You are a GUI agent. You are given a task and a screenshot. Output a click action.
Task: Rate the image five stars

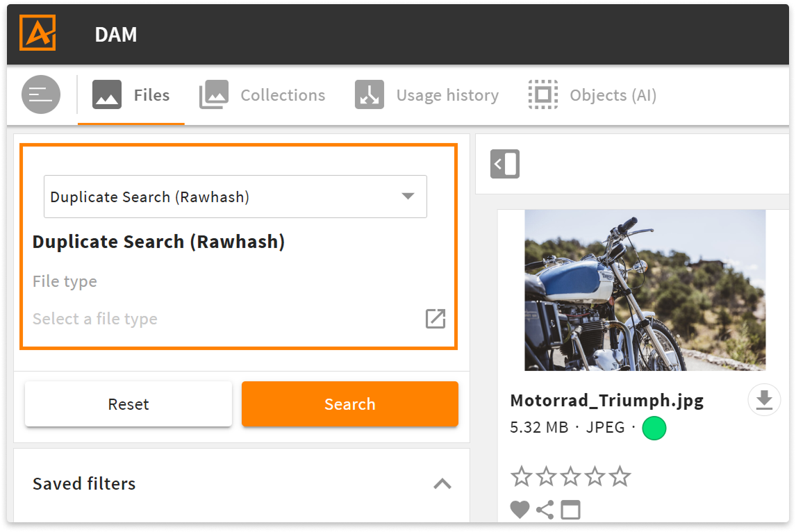point(620,476)
